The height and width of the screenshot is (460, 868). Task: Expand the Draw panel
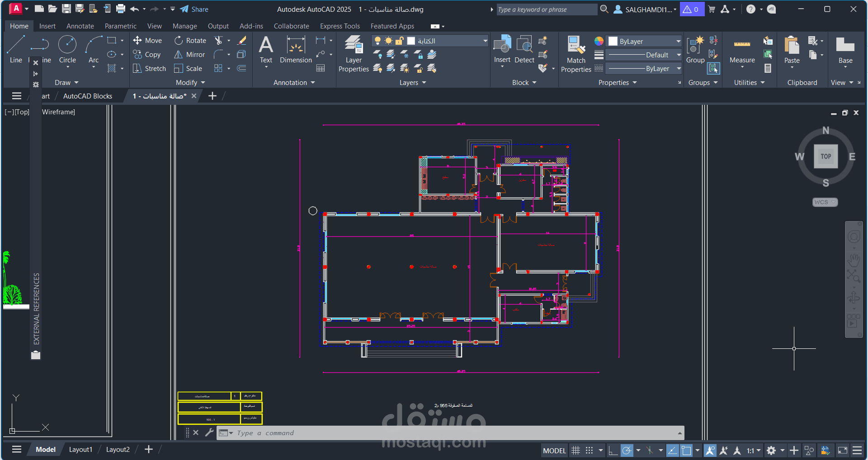66,83
